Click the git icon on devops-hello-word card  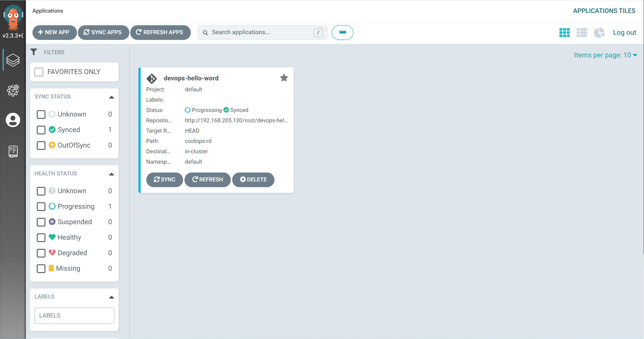click(152, 78)
